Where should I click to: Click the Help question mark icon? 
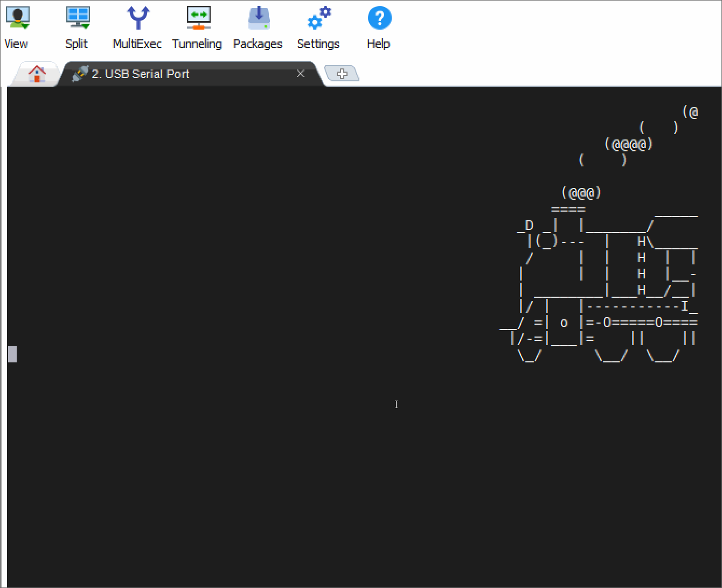point(379,18)
